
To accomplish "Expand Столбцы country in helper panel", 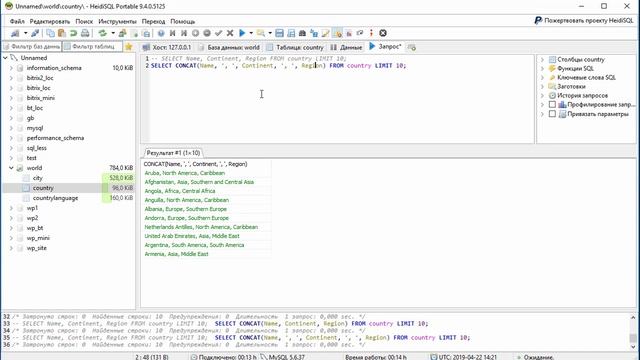I will (x=542, y=60).
